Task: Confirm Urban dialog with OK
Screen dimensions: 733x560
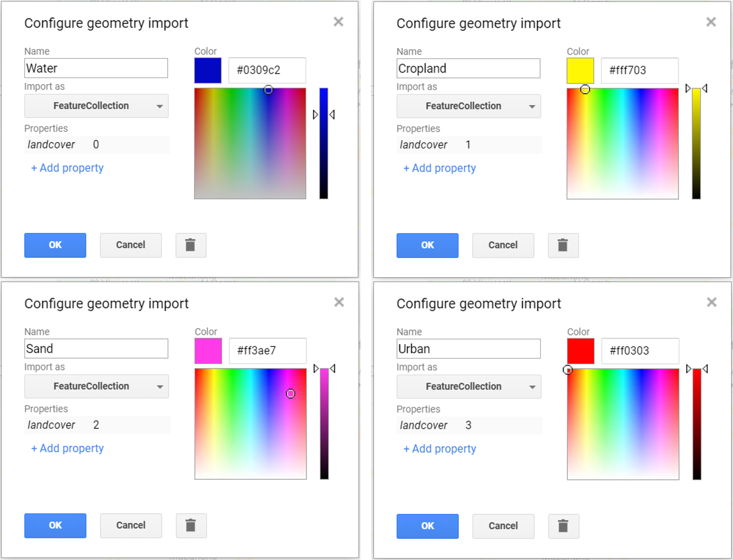Action: pyautogui.click(x=428, y=526)
